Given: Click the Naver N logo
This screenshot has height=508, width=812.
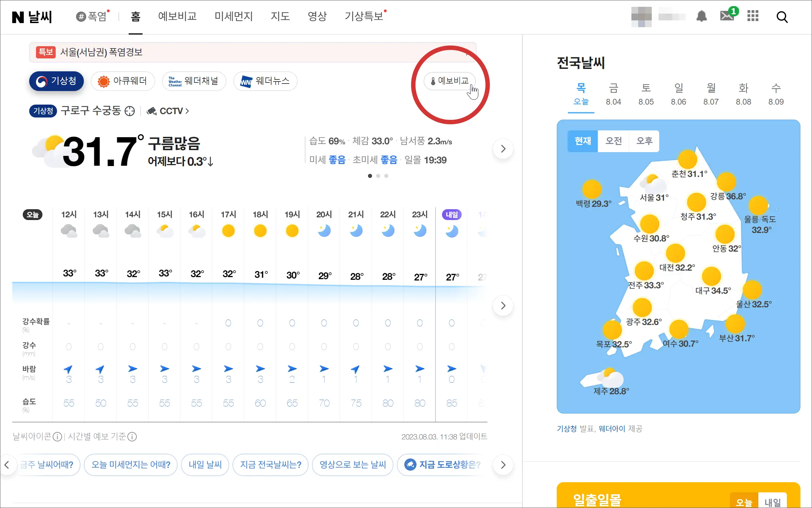Looking at the screenshot, I should (18, 17).
